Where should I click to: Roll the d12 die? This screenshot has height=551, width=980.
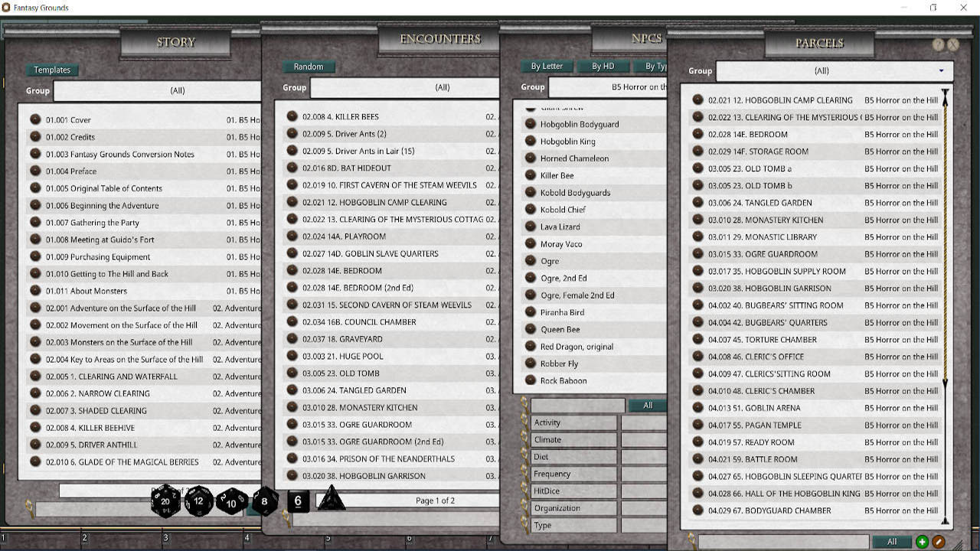[199, 501]
